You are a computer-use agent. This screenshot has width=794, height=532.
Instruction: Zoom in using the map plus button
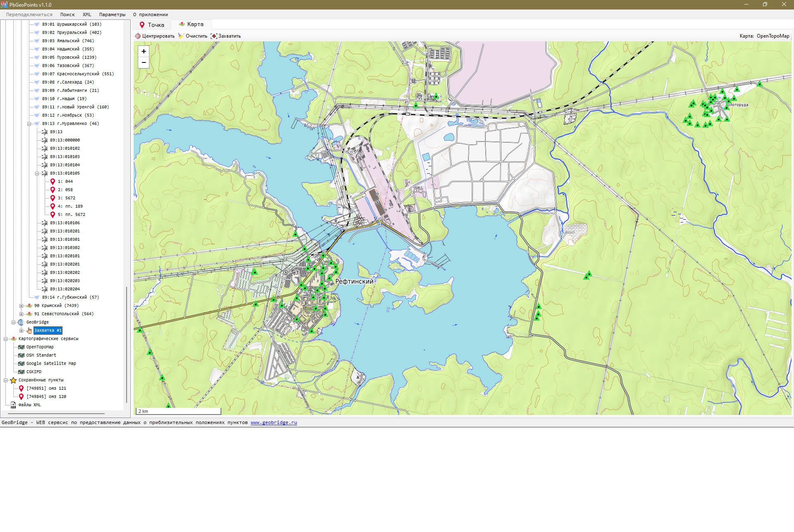[x=144, y=51]
